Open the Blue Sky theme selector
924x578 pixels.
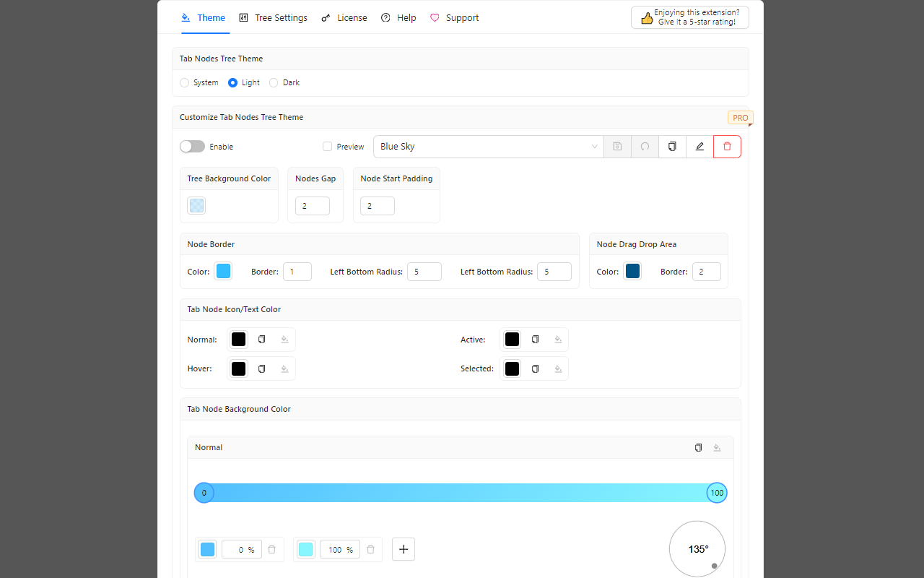[488, 146]
